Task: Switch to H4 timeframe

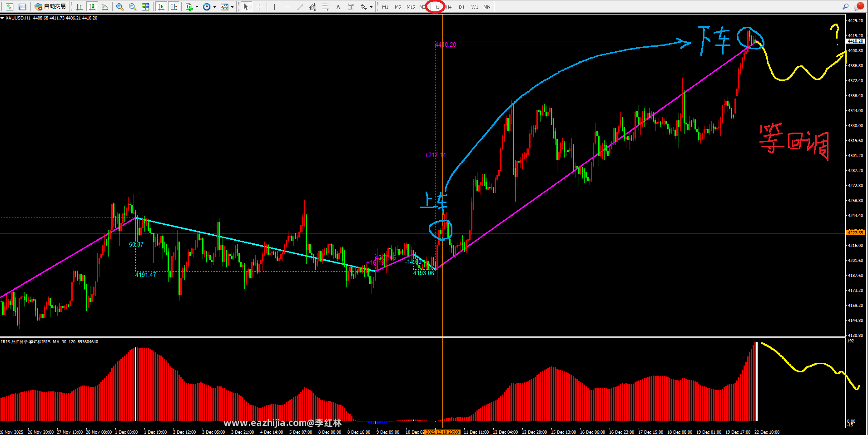Action: (x=449, y=7)
